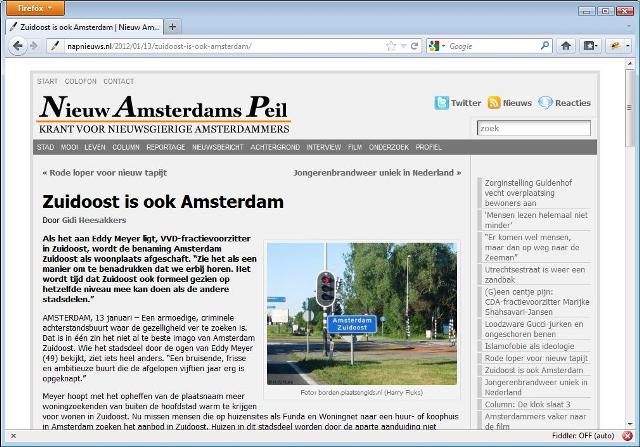Open sidebar link Zuidoost is ook Amsterdam
640x447 pixels.
coord(534,370)
